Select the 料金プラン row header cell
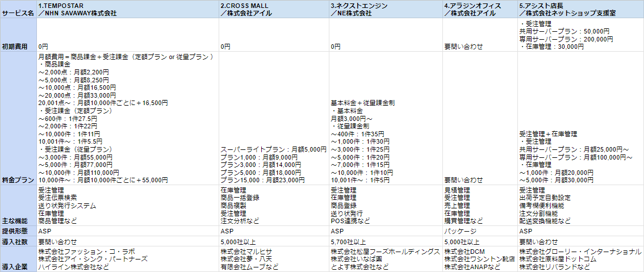This screenshot has width=644, height=272. (19, 118)
